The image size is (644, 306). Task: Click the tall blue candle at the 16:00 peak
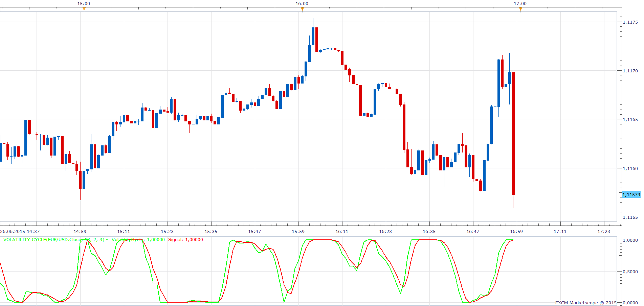pos(313,36)
